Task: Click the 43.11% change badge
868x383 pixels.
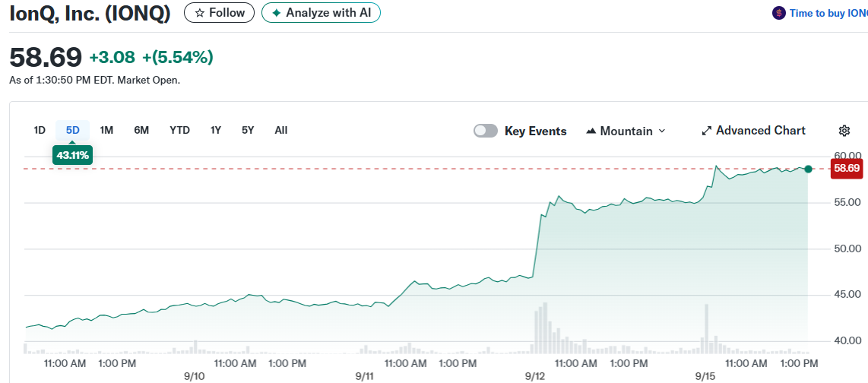Action: pos(72,156)
